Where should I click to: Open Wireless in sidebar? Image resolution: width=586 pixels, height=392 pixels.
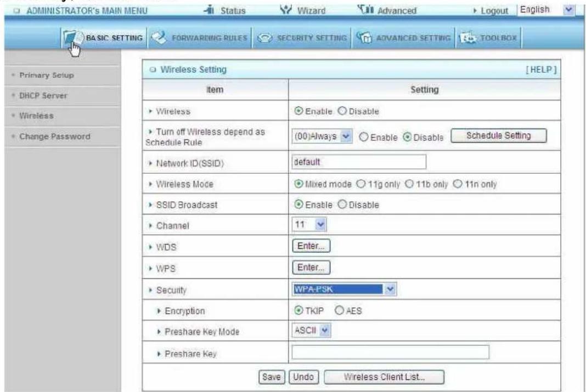36,116
